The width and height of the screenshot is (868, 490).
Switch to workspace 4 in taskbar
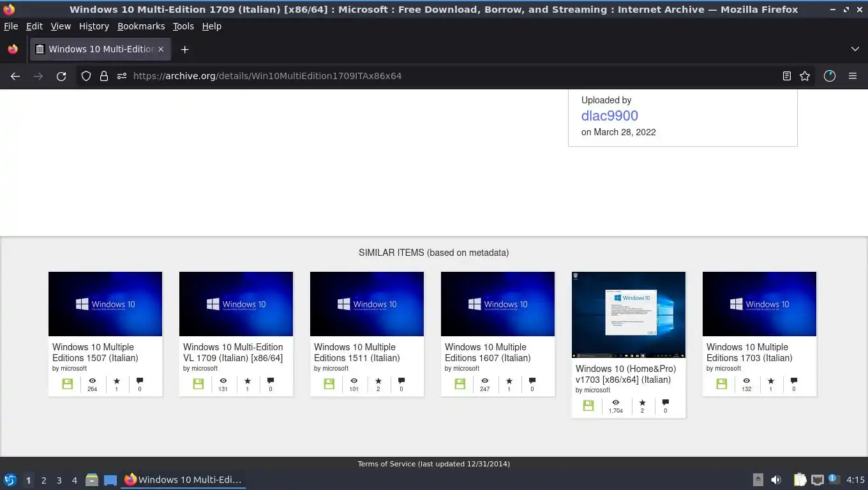tap(74, 480)
